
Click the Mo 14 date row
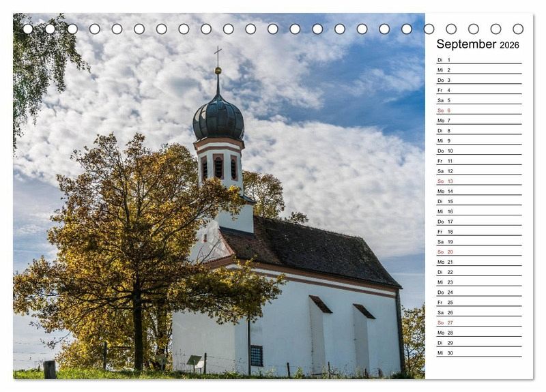click(478, 192)
